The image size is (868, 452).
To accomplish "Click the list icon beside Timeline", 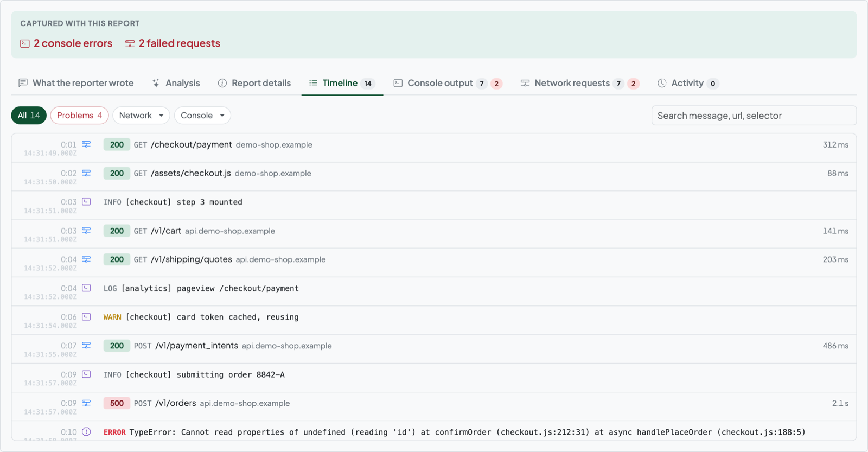I will [313, 83].
